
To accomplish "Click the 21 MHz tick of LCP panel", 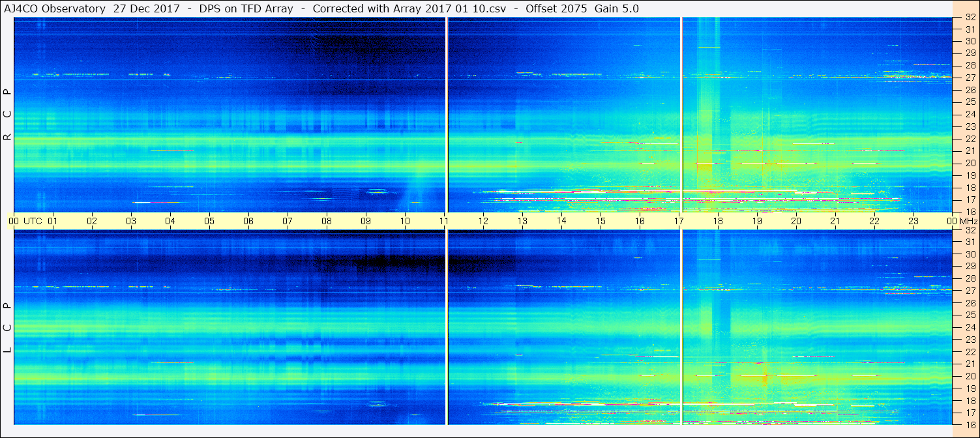I will click(x=970, y=364).
